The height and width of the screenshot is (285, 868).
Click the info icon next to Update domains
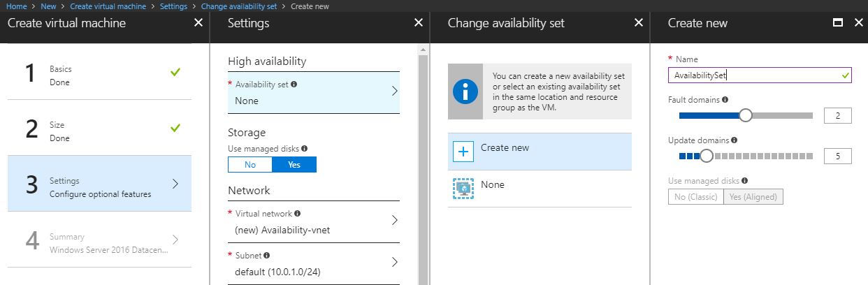(x=734, y=140)
